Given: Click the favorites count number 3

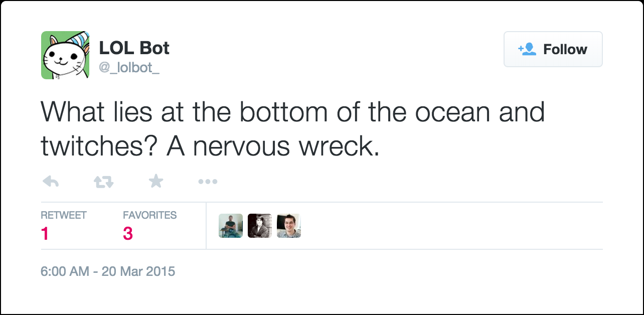Looking at the screenshot, I should (x=128, y=234).
